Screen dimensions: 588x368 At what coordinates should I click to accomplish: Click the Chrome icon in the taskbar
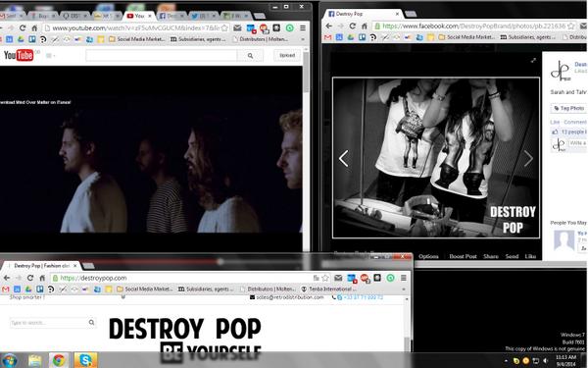click(59, 360)
